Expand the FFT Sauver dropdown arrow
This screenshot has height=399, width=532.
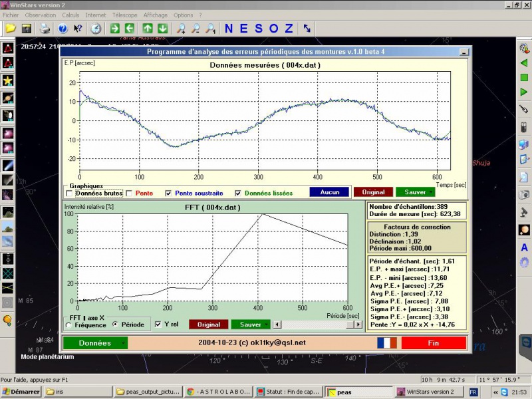pyautogui.click(x=267, y=325)
